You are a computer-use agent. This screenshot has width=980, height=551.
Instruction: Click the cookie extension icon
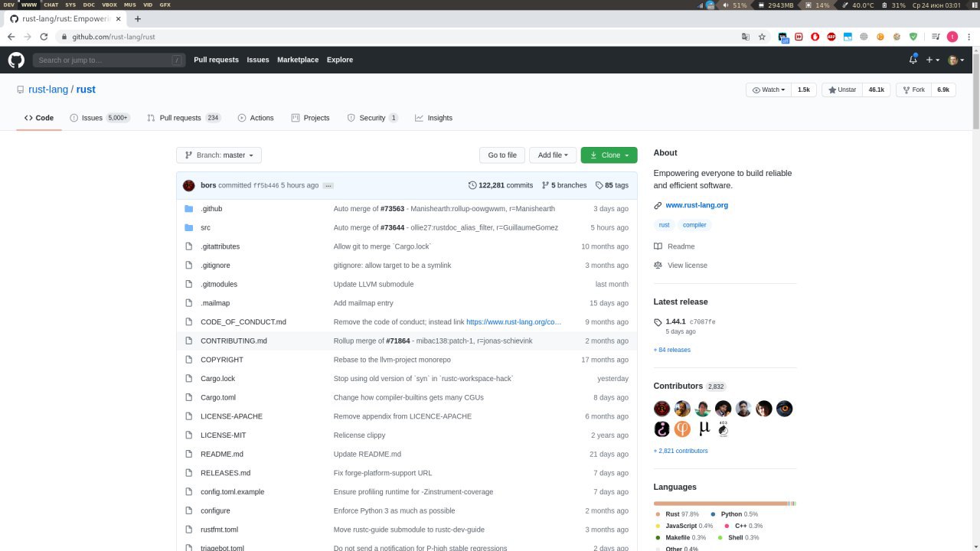897,37
